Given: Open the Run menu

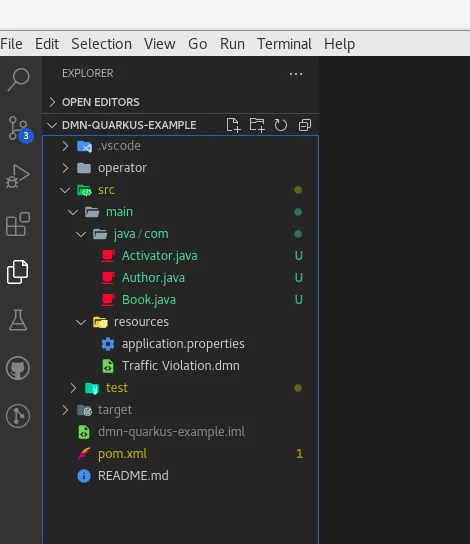Looking at the screenshot, I should coord(232,44).
